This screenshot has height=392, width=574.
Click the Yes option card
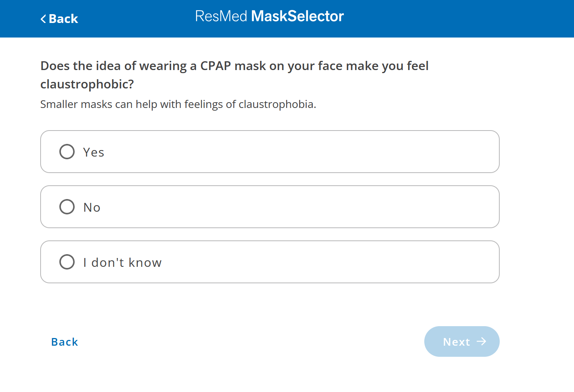point(270,152)
